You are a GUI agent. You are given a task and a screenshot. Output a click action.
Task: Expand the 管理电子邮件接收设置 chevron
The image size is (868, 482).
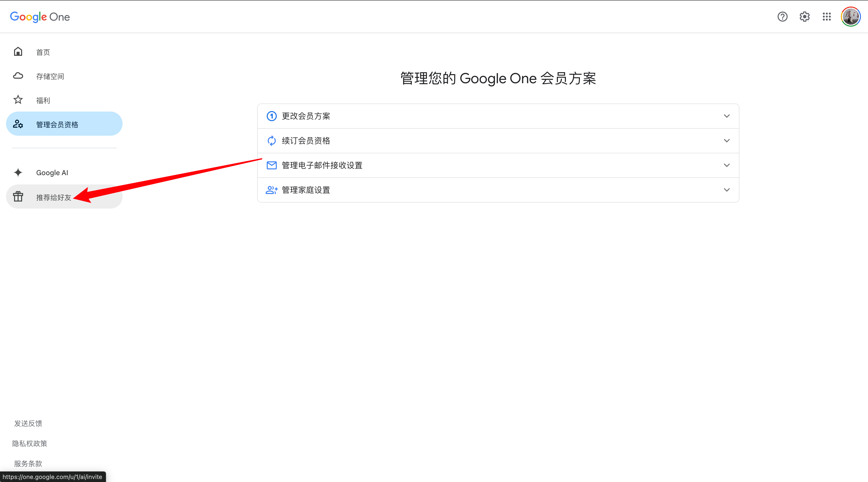(727, 165)
